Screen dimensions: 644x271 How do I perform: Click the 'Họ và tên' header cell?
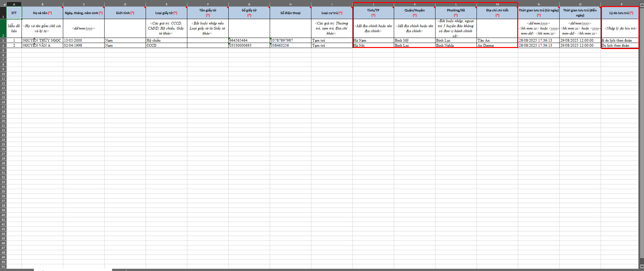click(x=42, y=13)
